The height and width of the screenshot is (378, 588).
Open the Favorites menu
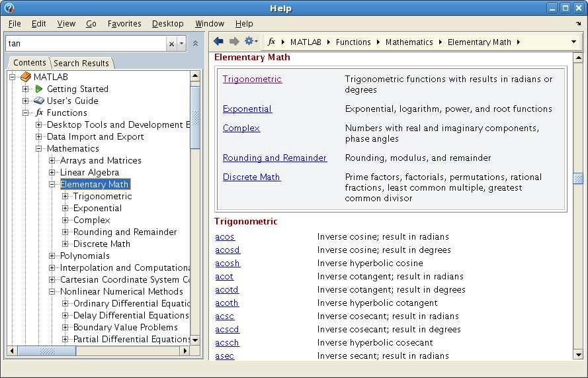coord(124,24)
